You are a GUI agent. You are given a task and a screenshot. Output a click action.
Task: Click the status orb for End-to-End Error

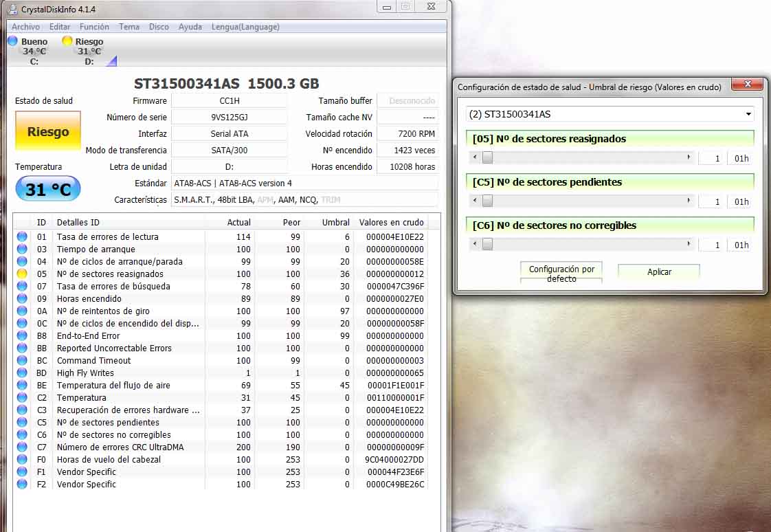pos(22,336)
